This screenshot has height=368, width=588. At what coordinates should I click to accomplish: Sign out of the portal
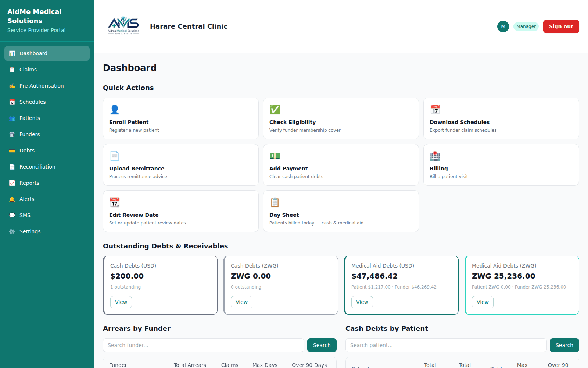pyautogui.click(x=561, y=26)
